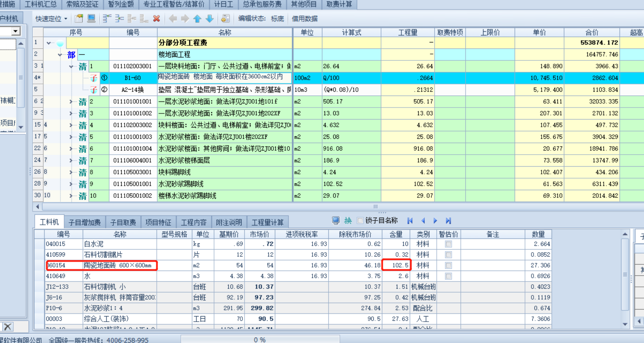Viewport: 644px width, 343px height.
Task: Enable the 暂估价 checkbox for 白水泥
Action: click(x=448, y=244)
